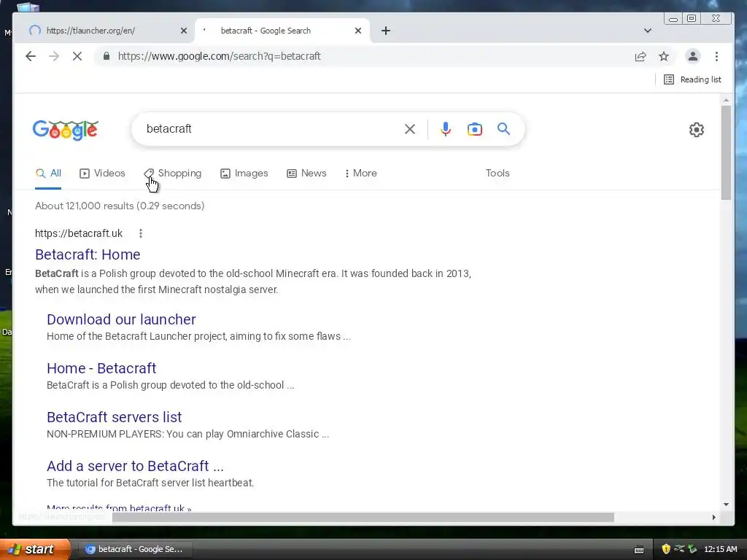This screenshot has width=747, height=560.
Task: Click the horizontal scrollbar thumb
Action: [363, 518]
